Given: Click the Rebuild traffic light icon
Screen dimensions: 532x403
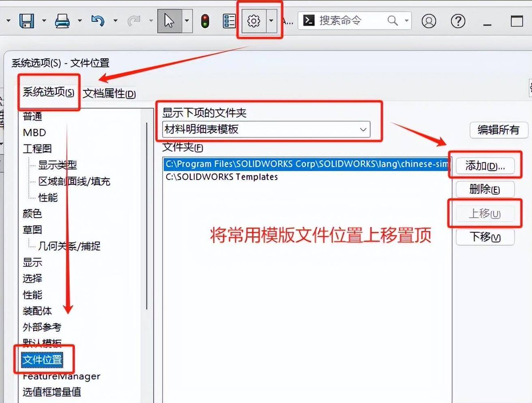Looking at the screenshot, I should 205,21.
